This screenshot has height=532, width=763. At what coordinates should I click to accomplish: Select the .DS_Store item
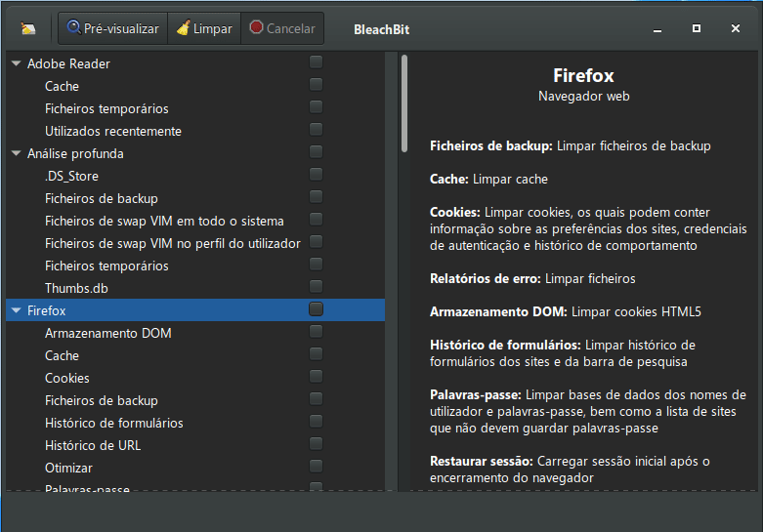71,176
